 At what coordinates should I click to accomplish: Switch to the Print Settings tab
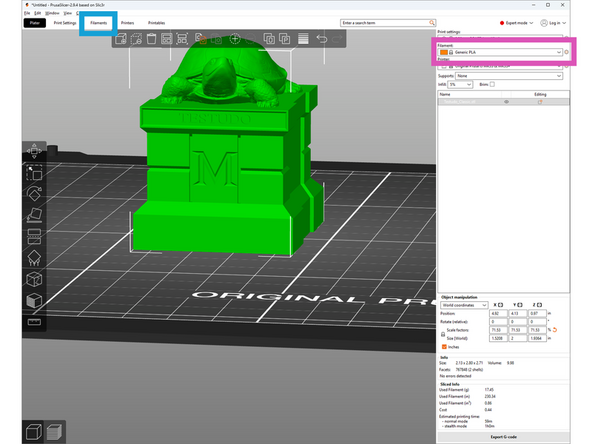point(65,23)
